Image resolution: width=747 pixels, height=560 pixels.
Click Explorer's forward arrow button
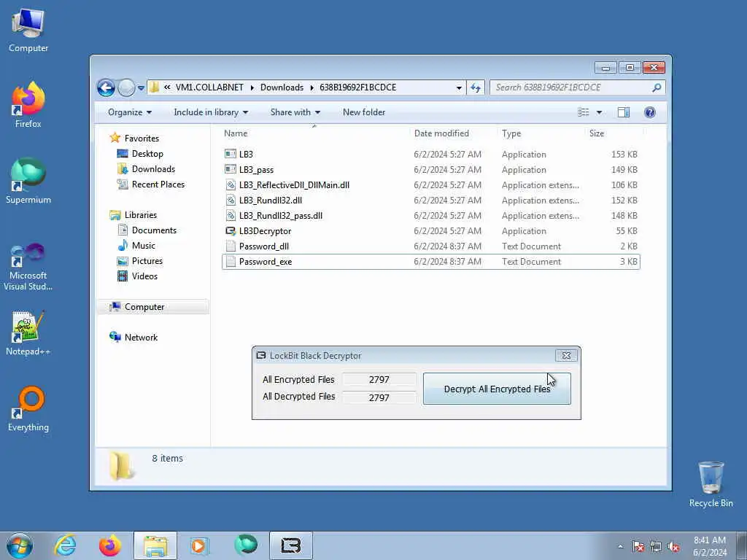point(126,87)
